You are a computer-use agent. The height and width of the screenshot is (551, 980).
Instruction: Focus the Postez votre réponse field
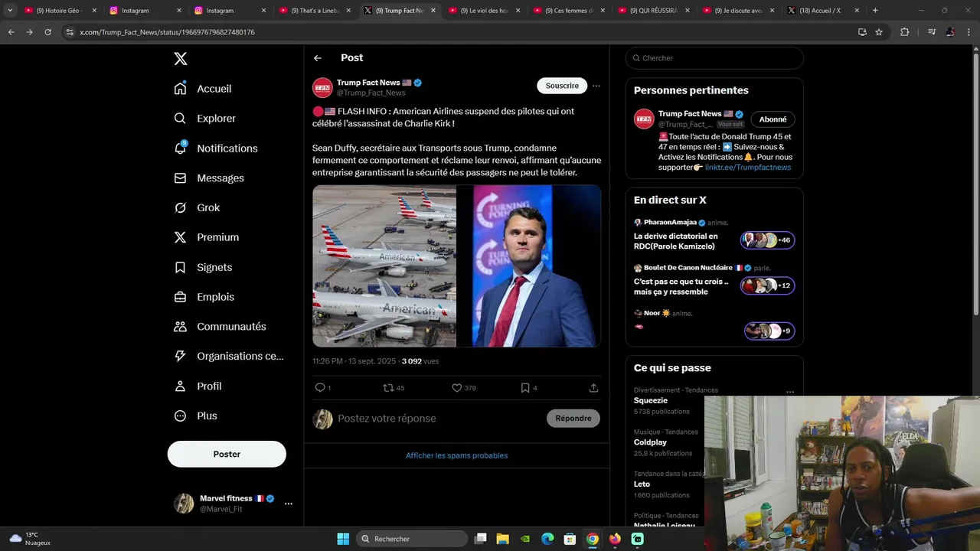(x=436, y=419)
